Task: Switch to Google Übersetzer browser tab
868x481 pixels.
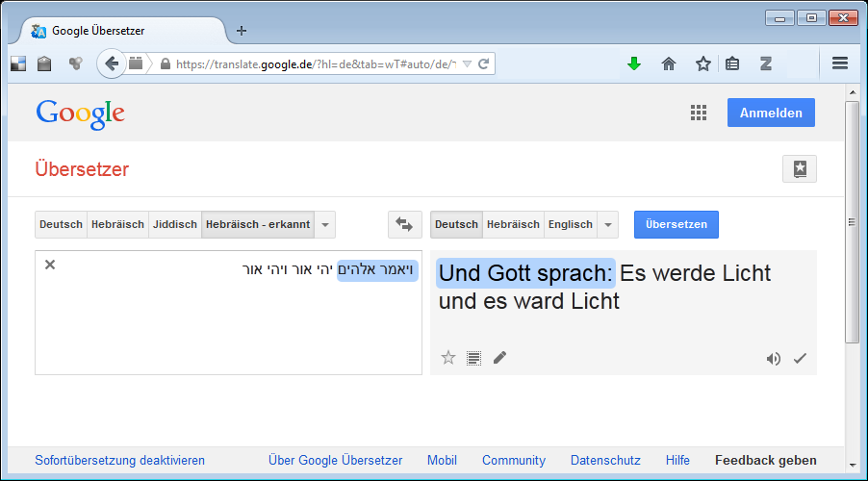Action: tap(122, 31)
